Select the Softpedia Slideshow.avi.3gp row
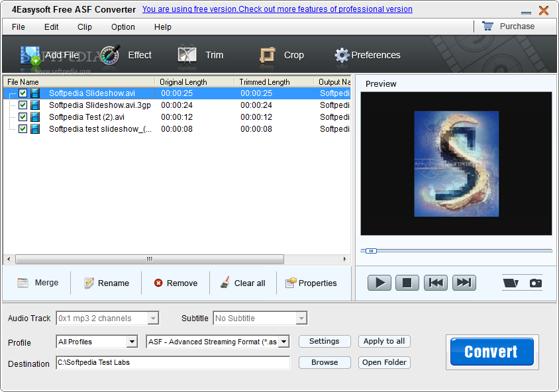Screen dimensions: 559x392 coord(178,105)
